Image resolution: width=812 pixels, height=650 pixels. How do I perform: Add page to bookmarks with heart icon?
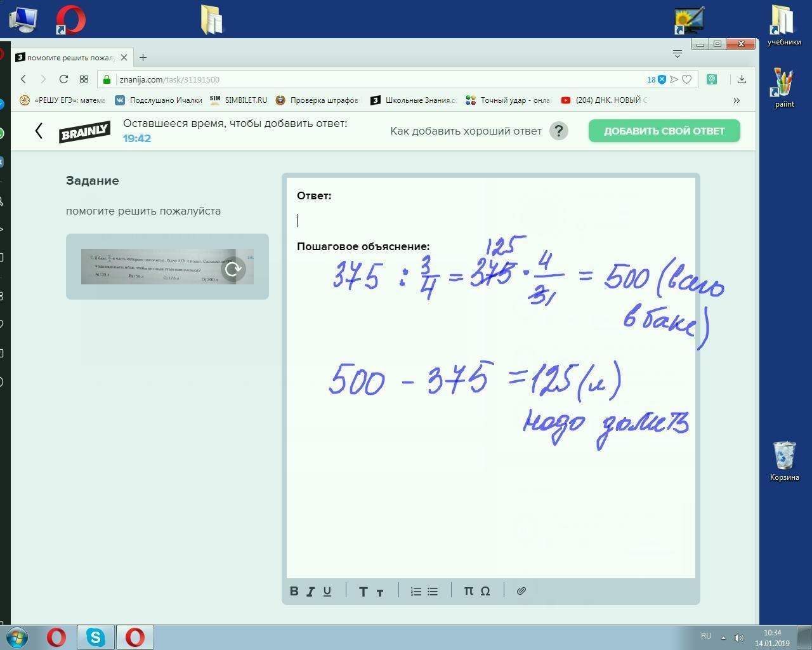pyautogui.click(x=686, y=79)
